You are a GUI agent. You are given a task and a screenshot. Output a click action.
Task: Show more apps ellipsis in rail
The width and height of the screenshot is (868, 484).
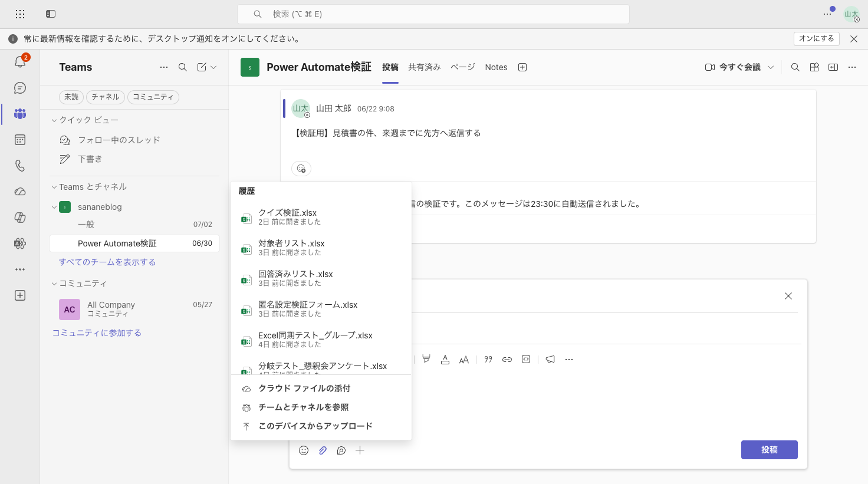(x=20, y=269)
